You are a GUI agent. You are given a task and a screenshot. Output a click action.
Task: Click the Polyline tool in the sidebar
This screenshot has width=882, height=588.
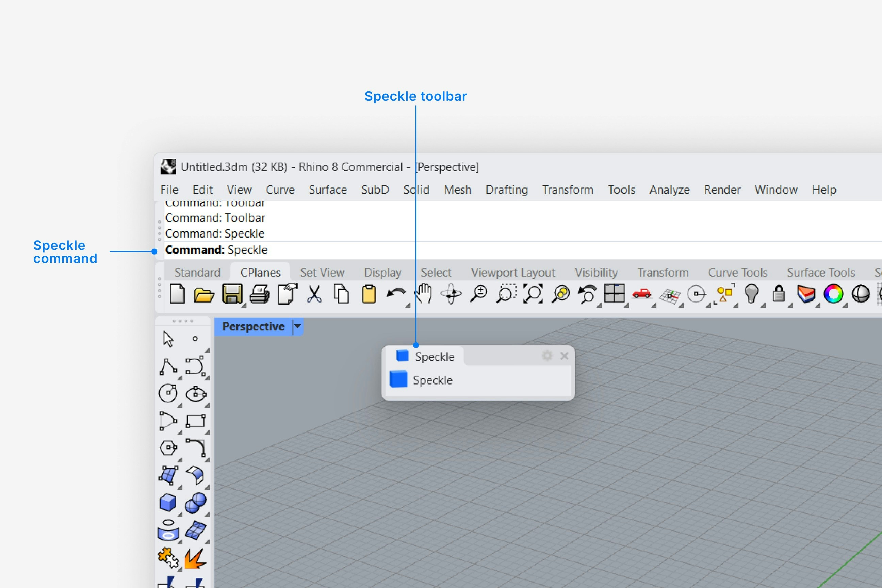point(168,366)
